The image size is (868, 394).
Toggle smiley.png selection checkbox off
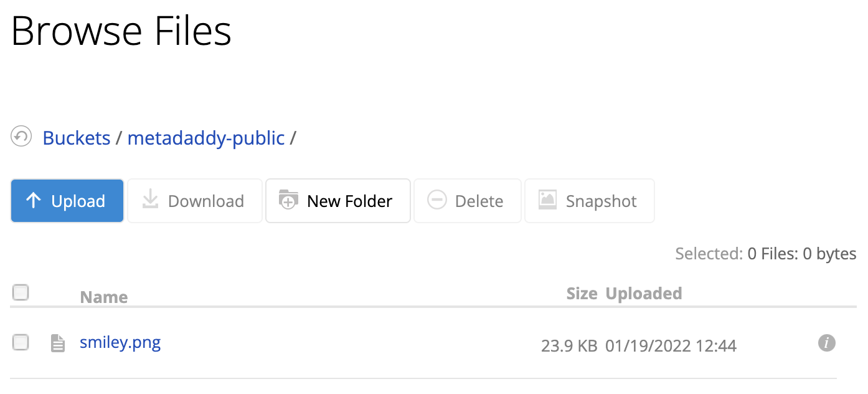coord(21,342)
